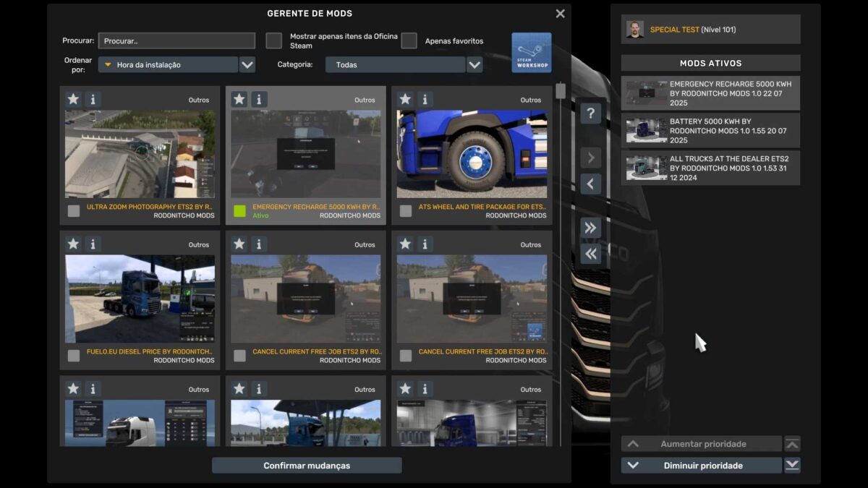Click the 'Confirmar mudanças' button

click(x=307, y=466)
